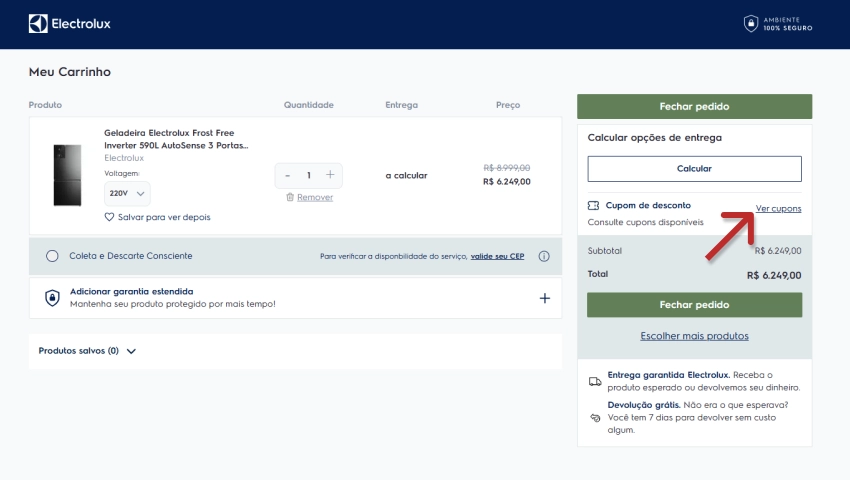This screenshot has height=480, width=850.
Task: Click the Calcular delivery button
Action: coord(694,169)
